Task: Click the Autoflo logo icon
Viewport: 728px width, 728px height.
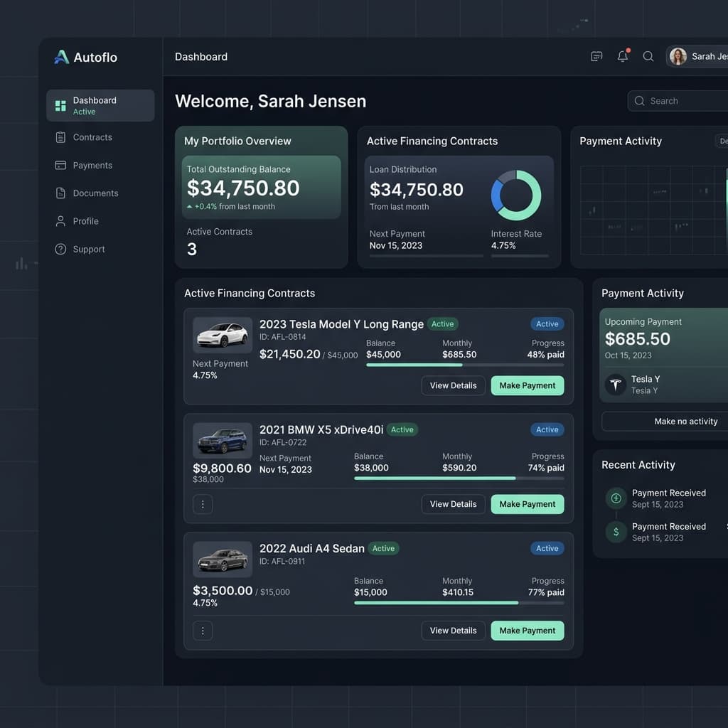Action: pos(62,57)
